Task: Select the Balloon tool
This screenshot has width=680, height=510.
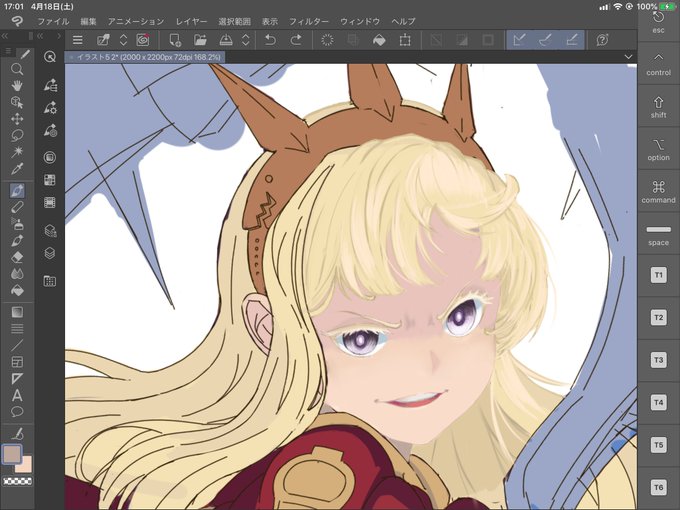Action: [17, 412]
